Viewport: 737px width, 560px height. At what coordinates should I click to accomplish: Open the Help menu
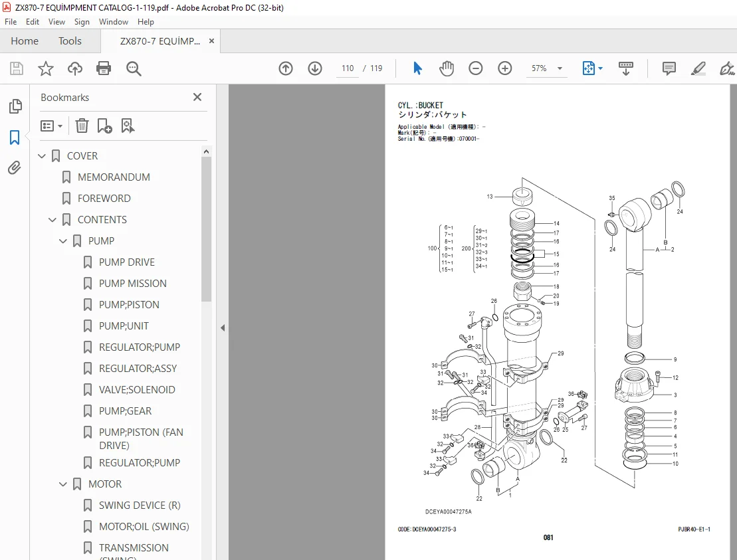[x=146, y=22]
